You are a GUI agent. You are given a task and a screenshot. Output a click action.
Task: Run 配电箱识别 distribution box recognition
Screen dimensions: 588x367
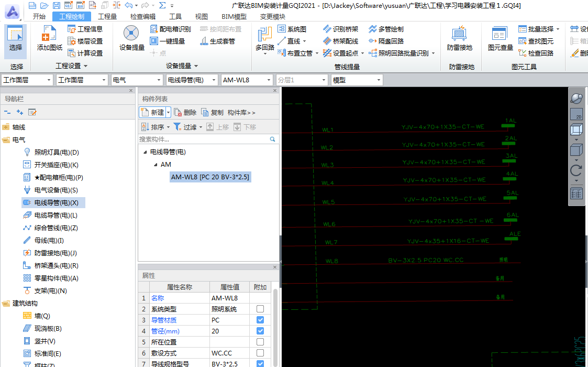(x=170, y=29)
